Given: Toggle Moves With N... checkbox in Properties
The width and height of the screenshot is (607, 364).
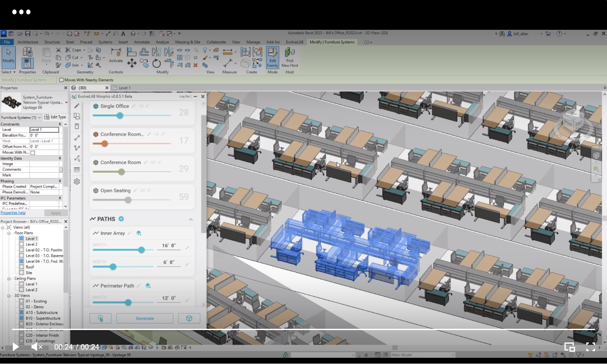Looking at the screenshot, I should [33, 152].
